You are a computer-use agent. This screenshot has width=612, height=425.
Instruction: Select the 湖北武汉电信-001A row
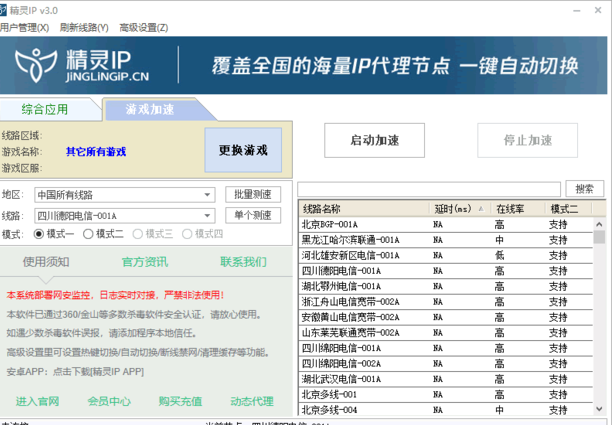tap(445, 379)
